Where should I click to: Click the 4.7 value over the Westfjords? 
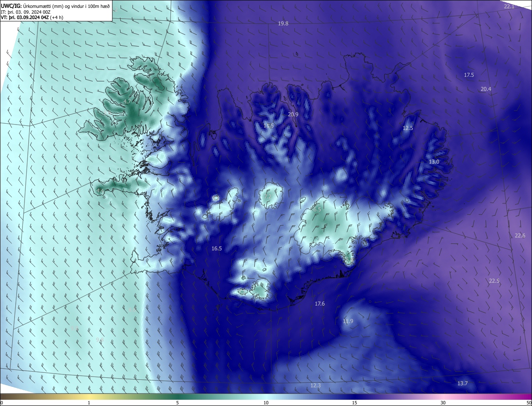[127, 101]
